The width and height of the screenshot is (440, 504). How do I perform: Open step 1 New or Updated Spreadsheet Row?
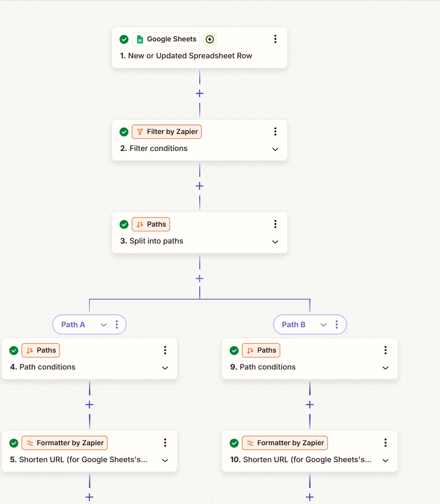pos(186,56)
